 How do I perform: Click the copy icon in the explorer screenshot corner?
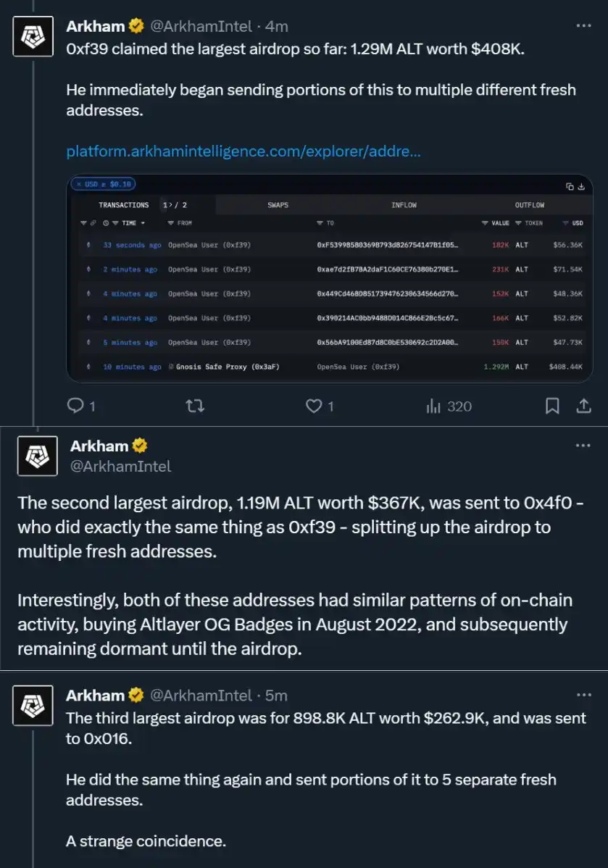(569, 185)
